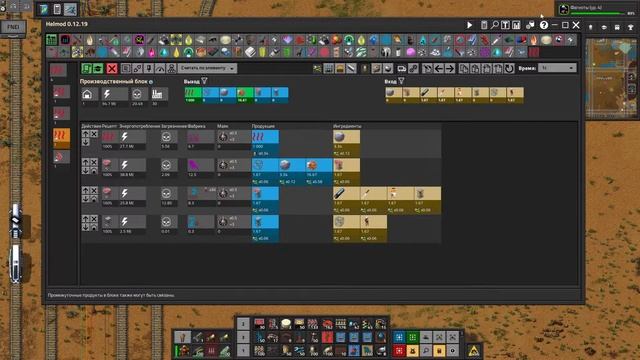
Task: Toggle the filter funnel next to Выход
Action: coord(204,81)
